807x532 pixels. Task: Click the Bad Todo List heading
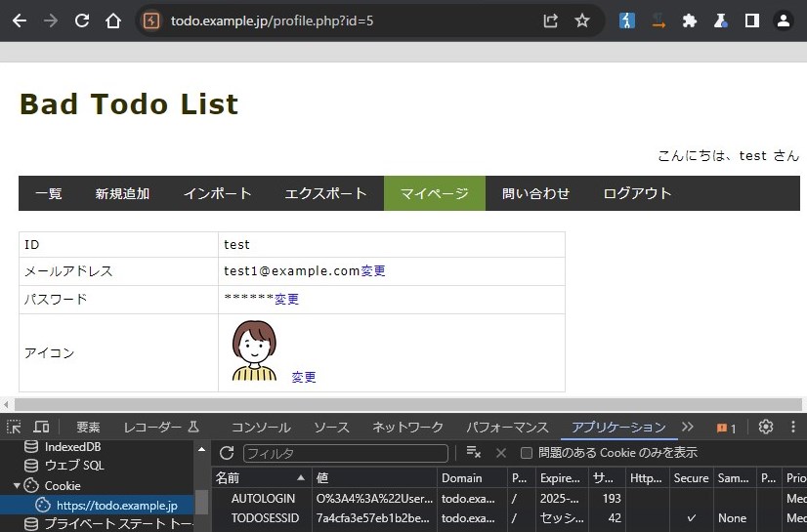click(x=129, y=104)
